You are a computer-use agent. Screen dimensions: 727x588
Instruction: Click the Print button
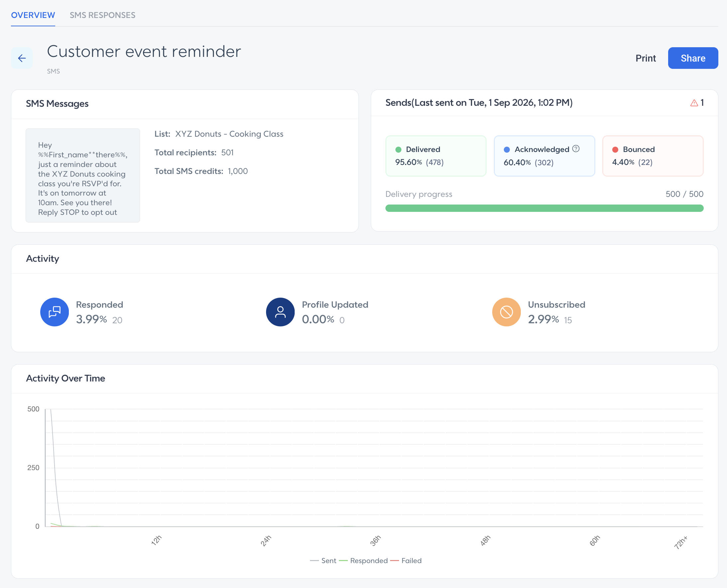click(x=646, y=58)
